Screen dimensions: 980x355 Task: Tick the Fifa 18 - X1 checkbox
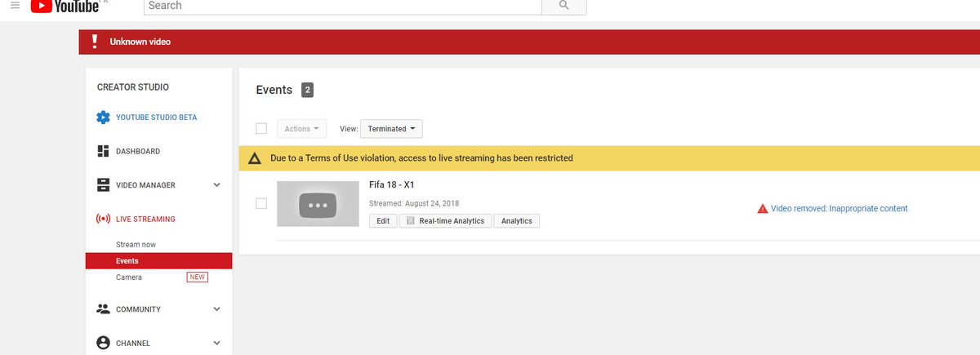tap(261, 203)
